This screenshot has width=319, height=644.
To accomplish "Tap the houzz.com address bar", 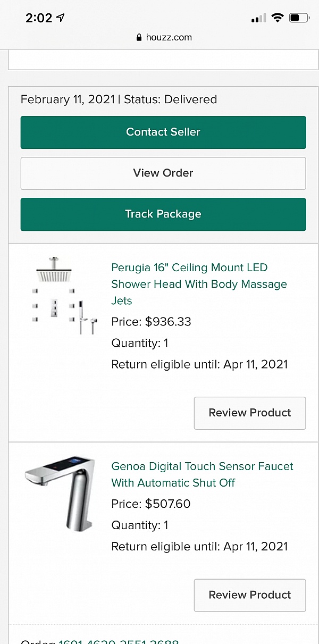I will (x=164, y=37).
